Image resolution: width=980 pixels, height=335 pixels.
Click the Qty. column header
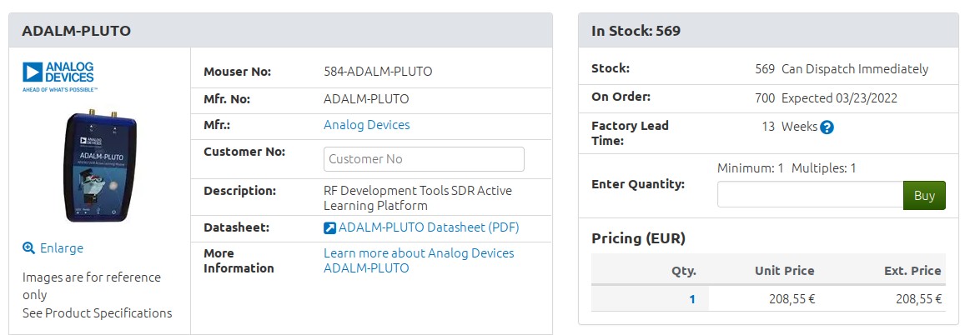pyautogui.click(x=684, y=271)
